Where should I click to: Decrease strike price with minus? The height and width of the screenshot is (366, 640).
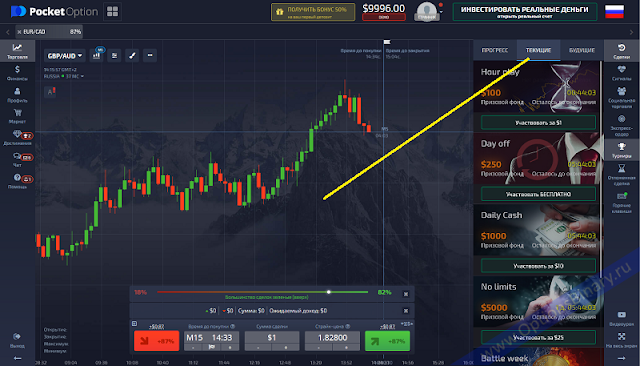point(318,347)
